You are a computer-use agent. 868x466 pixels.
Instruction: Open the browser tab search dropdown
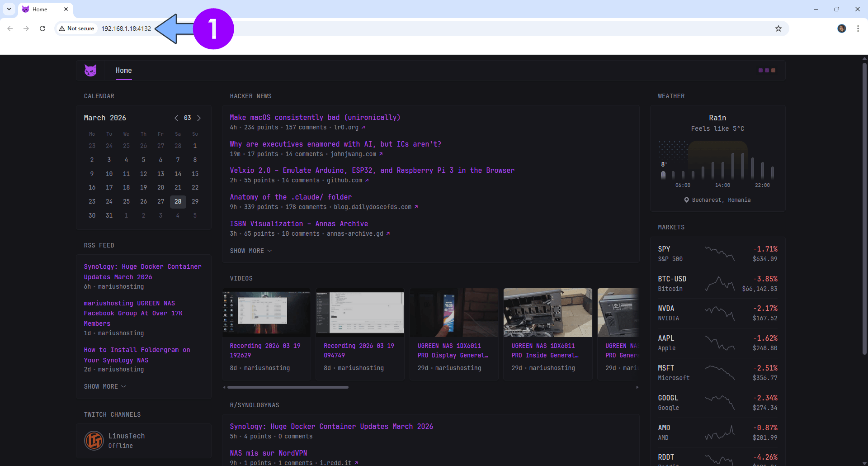(x=9, y=9)
